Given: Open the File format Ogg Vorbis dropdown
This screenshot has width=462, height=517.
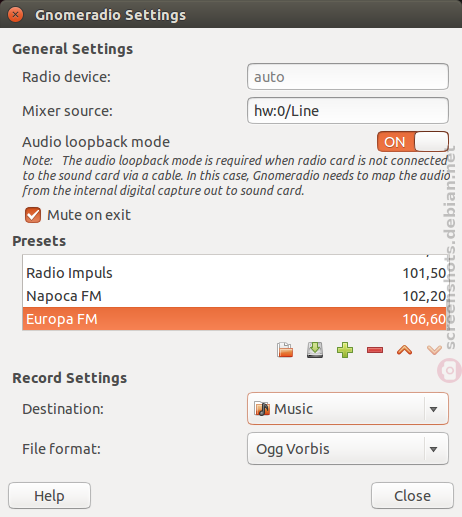Looking at the screenshot, I should tap(348, 449).
